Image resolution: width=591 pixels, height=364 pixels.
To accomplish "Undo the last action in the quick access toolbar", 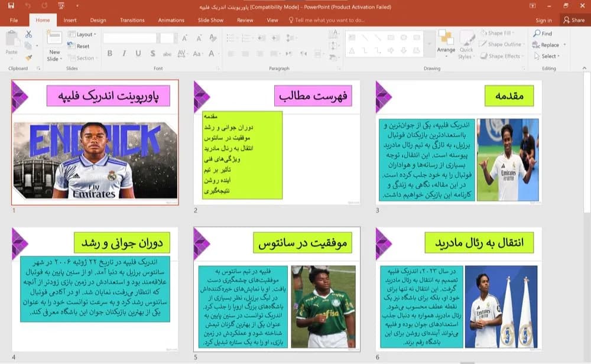I will [28, 6].
